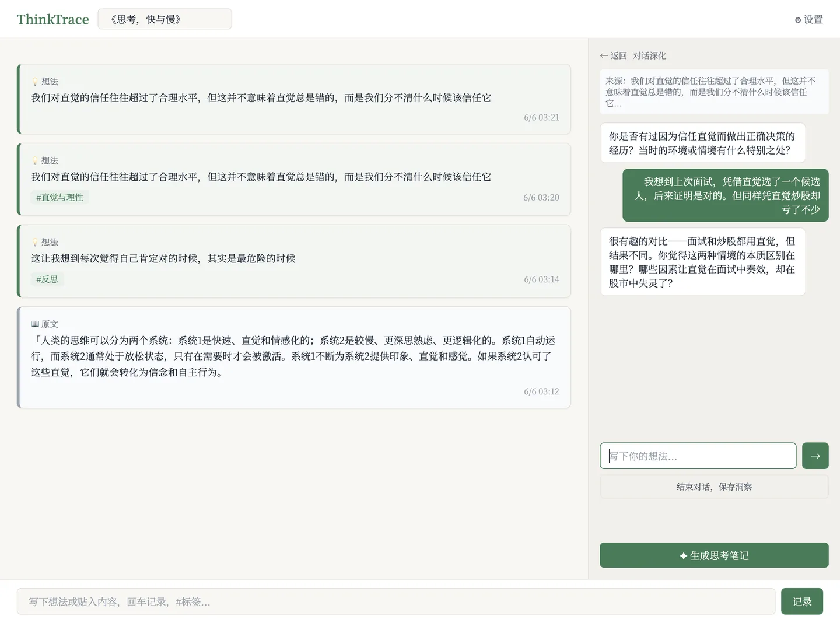The image size is (840, 623).
Task: Focus the 写下你的想法 input field
Action: 698,456
